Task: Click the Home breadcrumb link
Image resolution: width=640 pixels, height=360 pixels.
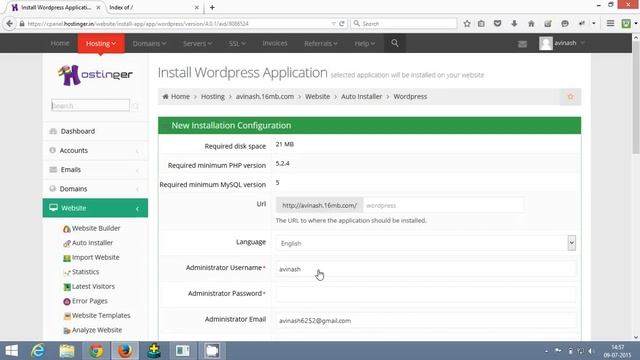Action: 176,97
